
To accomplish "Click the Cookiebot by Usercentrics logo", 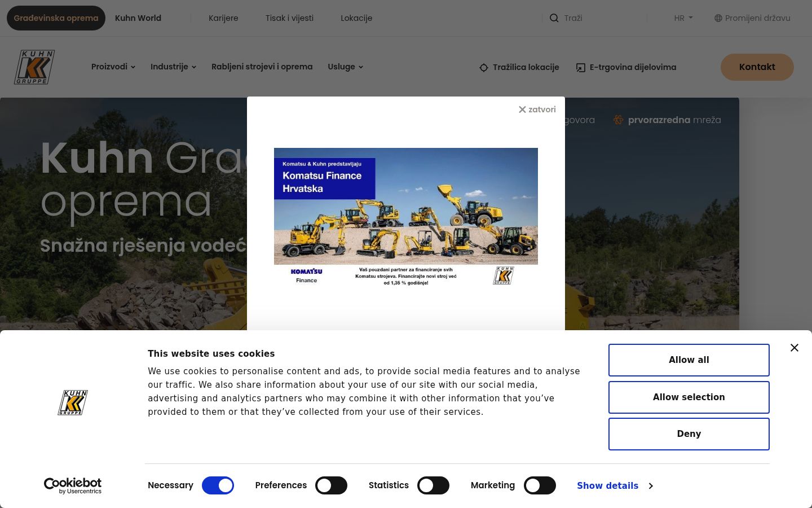I will click(x=73, y=485).
